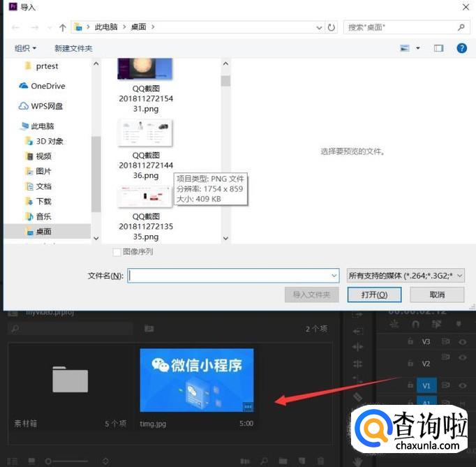Toggle sync lock for track V1
Screen dimensions: 476x467
(445, 385)
